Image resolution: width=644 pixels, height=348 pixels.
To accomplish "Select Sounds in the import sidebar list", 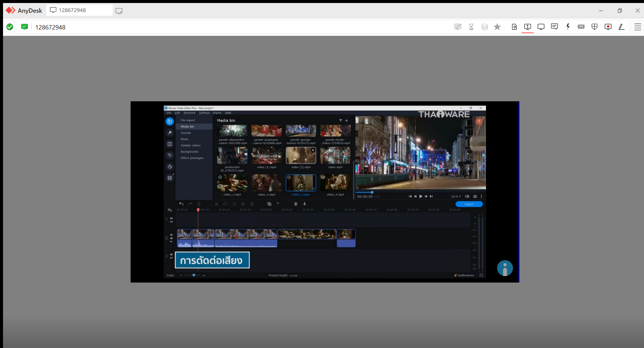I will tap(186, 133).
